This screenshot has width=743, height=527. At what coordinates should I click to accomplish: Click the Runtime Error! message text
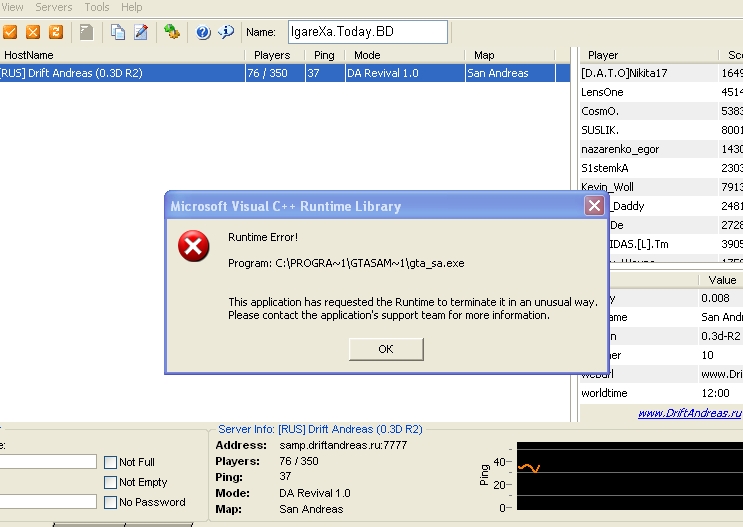[x=263, y=237]
